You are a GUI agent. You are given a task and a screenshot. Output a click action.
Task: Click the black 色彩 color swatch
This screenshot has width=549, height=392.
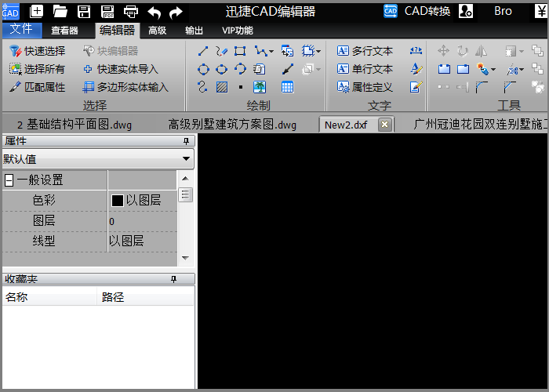point(118,201)
